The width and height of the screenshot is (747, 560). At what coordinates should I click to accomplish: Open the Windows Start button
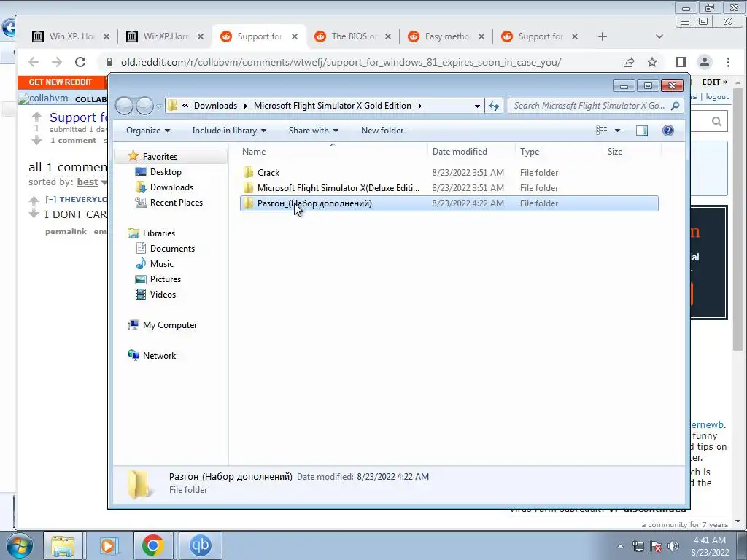tap(20, 545)
